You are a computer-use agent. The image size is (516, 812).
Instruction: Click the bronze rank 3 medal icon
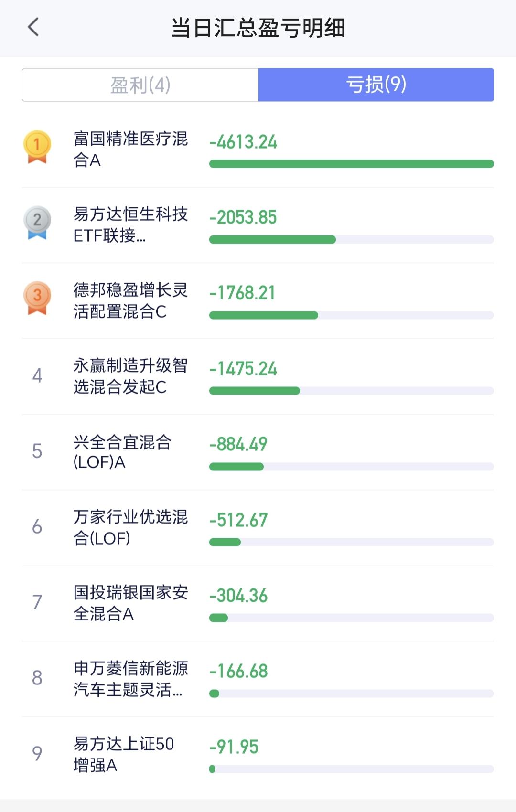(37, 298)
